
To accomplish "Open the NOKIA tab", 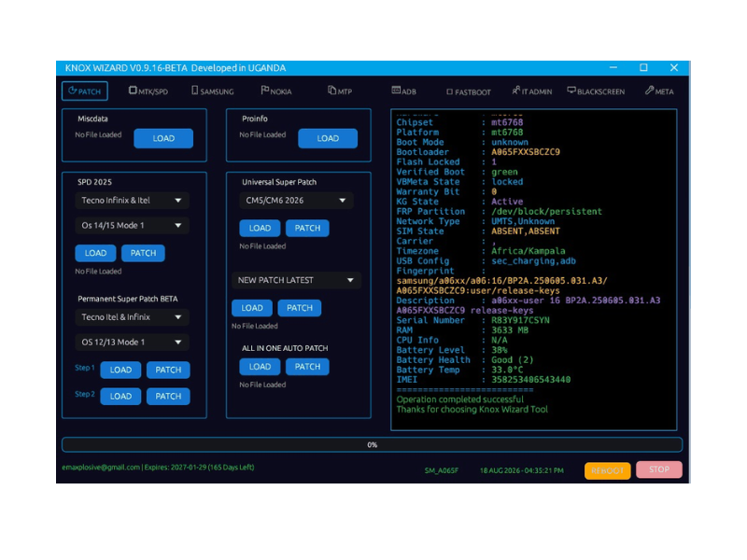I will tap(276, 91).
